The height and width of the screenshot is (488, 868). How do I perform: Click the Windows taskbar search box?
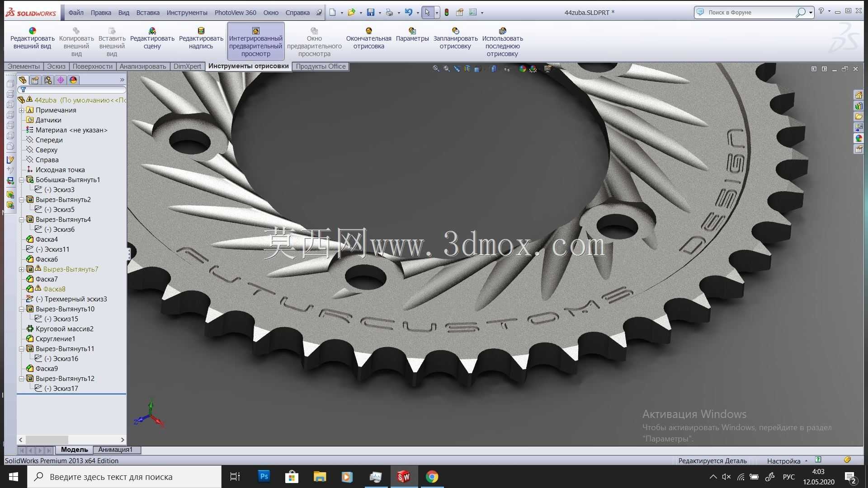124,477
